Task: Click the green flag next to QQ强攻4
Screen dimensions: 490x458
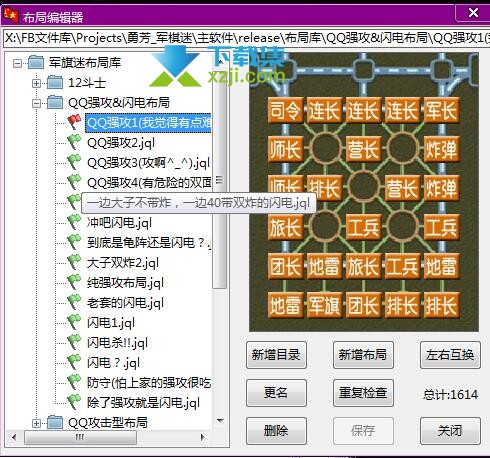Action: pyautogui.click(x=74, y=182)
